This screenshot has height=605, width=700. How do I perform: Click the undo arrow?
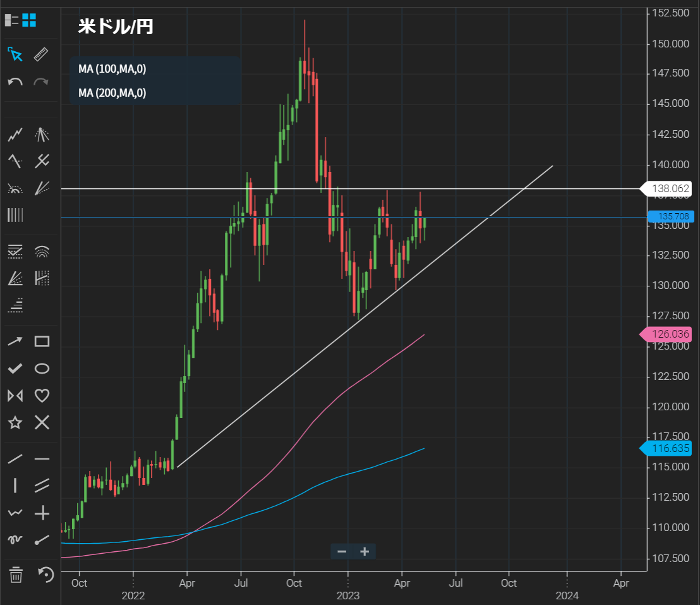tap(15, 82)
